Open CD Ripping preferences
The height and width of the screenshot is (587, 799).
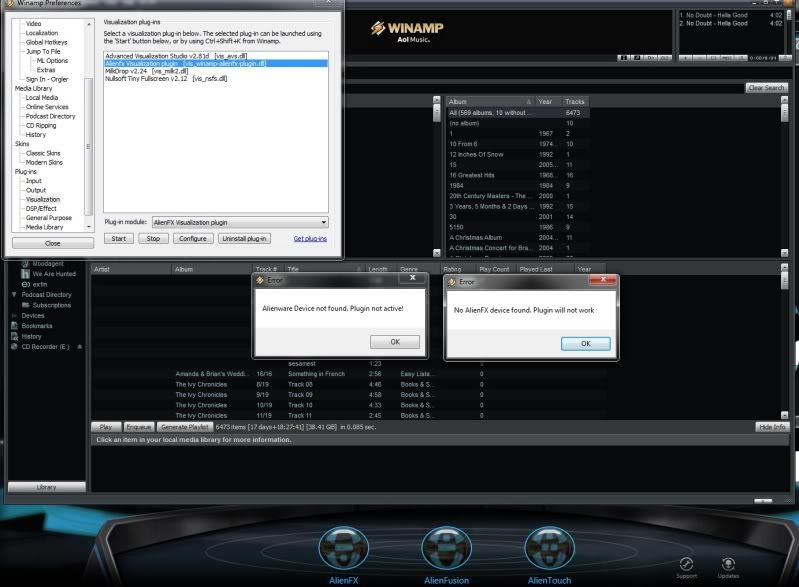(41, 125)
